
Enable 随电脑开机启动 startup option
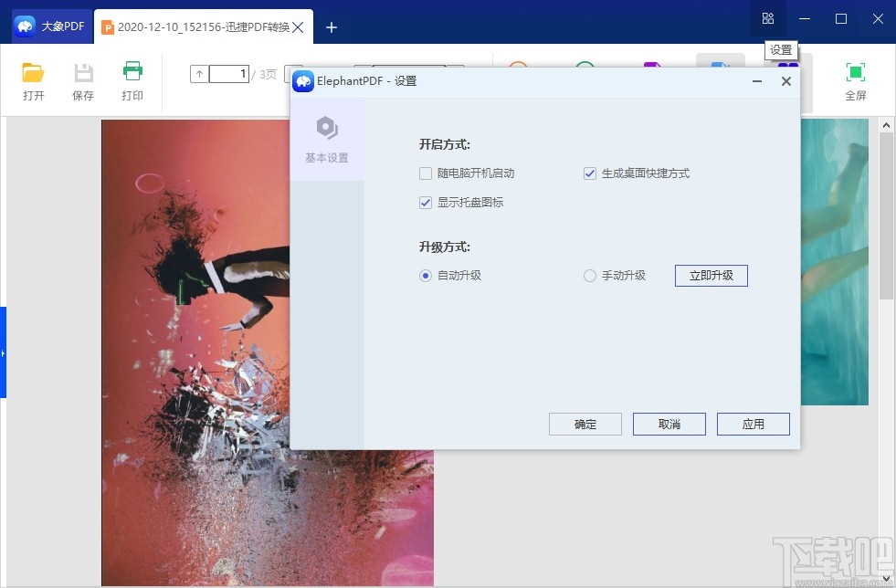pos(426,173)
